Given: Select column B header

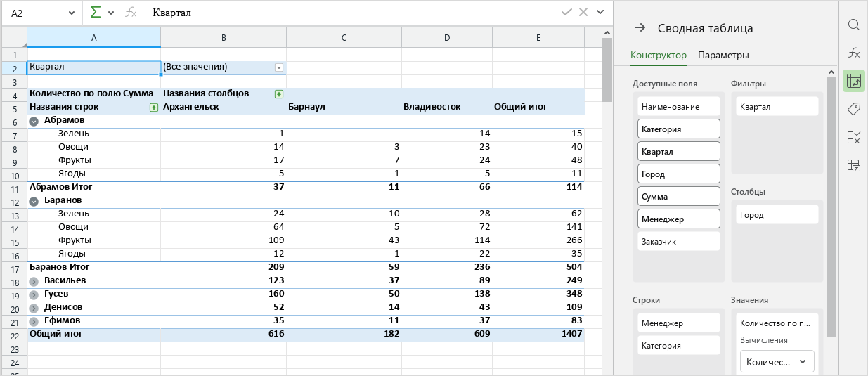Looking at the screenshot, I should (224, 37).
